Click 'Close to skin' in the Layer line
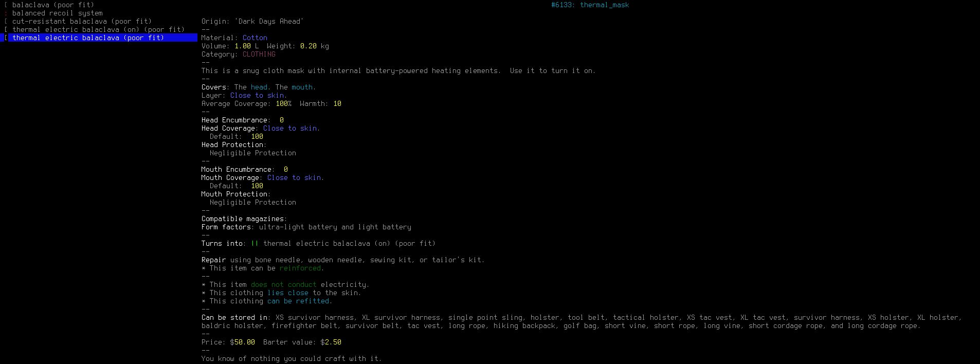This screenshot has width=980, height=364. (x=257, y=96)
